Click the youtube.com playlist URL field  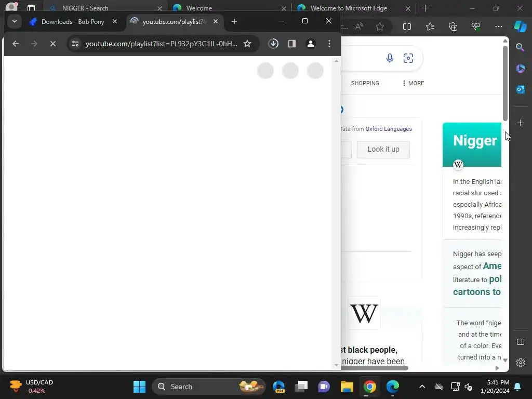(162, 44)
